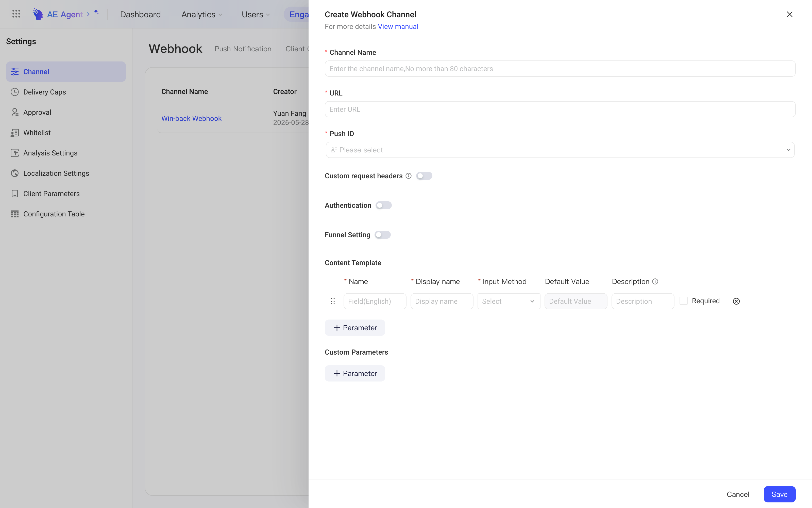Turn on the Funnel Setting switch
The width and height of the screenshot is (812, 508).
382,235
